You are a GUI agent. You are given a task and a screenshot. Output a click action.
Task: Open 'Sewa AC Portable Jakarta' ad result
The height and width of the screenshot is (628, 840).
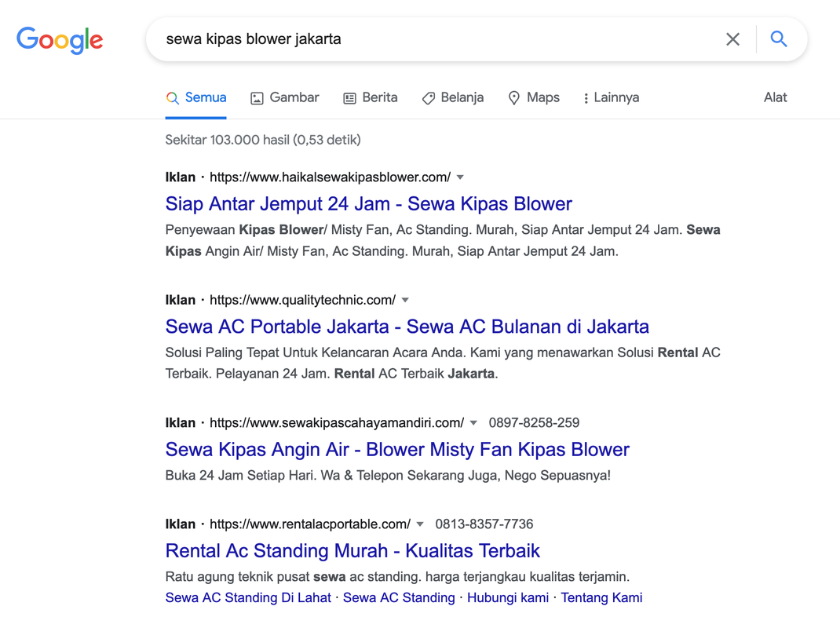[x=407, y=327]
